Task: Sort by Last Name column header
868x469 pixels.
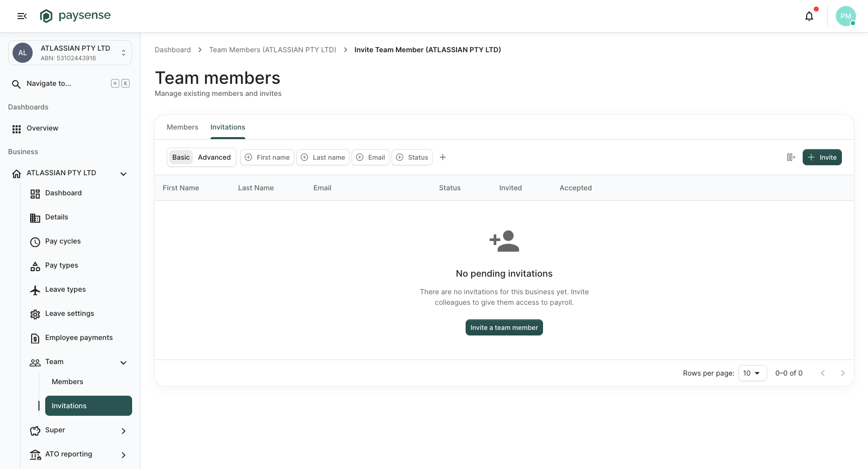Action: pyautogui.click(x=256, y=188)
